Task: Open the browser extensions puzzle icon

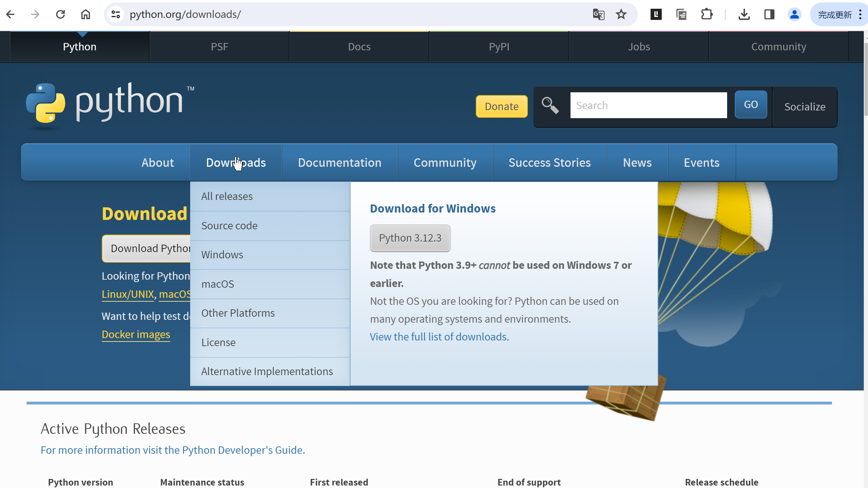Action: pyautogui.click(x=707, y=14)
